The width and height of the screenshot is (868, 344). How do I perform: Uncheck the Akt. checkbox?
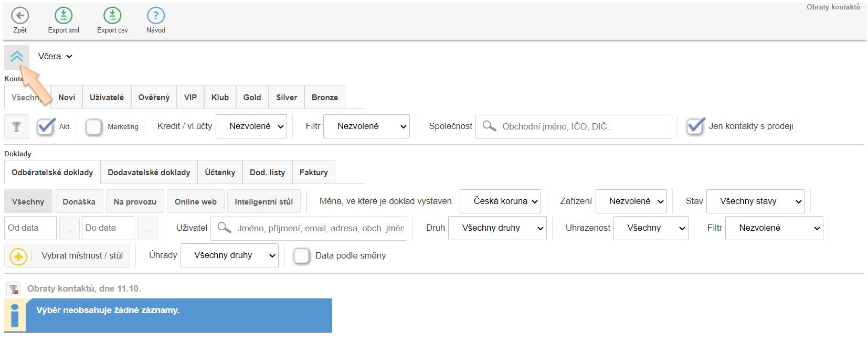point(46,127)
